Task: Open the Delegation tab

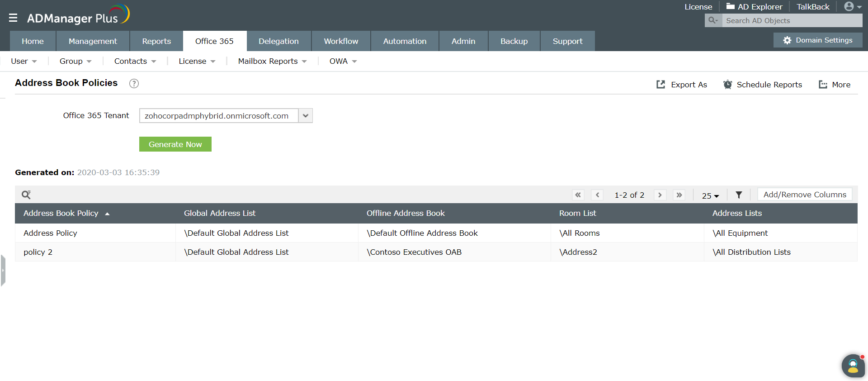Action: [278, 41]
